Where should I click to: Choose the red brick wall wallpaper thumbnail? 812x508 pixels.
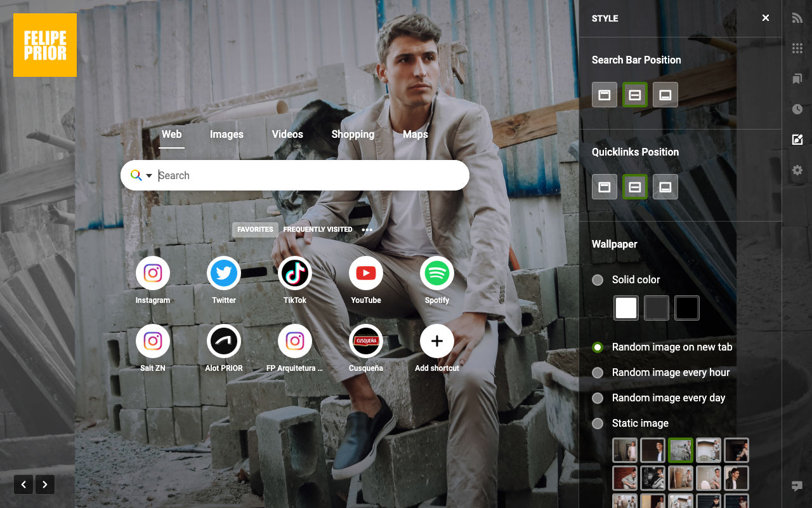pos(625,478)
